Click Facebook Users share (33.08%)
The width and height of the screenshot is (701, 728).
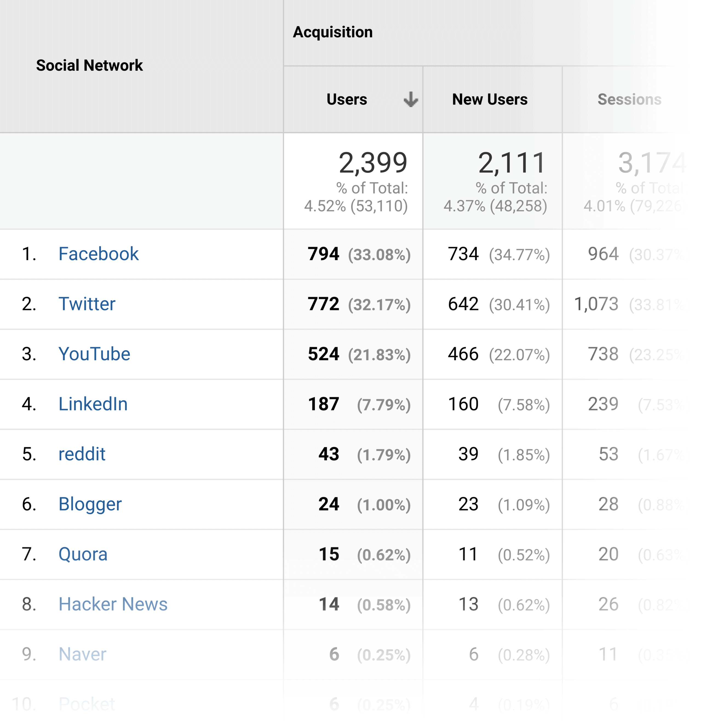[x=379, y=255]
